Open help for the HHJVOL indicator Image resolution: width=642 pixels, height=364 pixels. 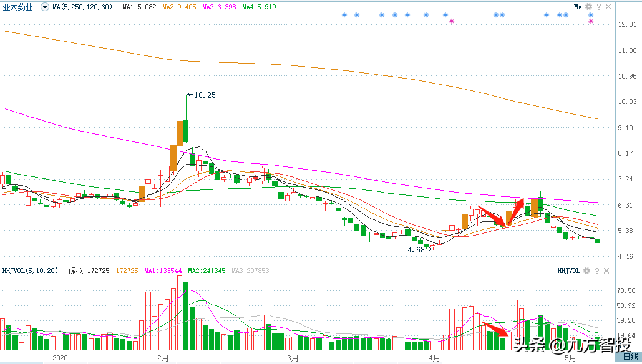coord(597,271)
